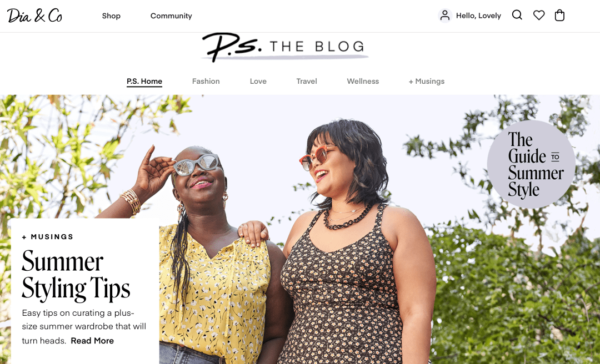Select the P.S. Home tab

(144, 82)
